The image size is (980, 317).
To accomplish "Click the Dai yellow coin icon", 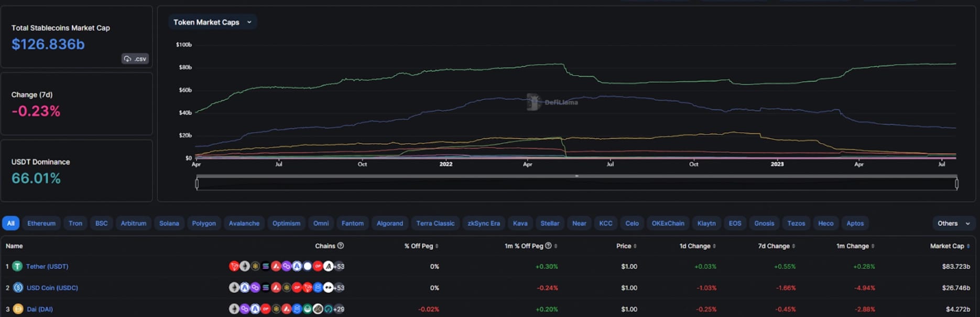I will tap(18, 309).
